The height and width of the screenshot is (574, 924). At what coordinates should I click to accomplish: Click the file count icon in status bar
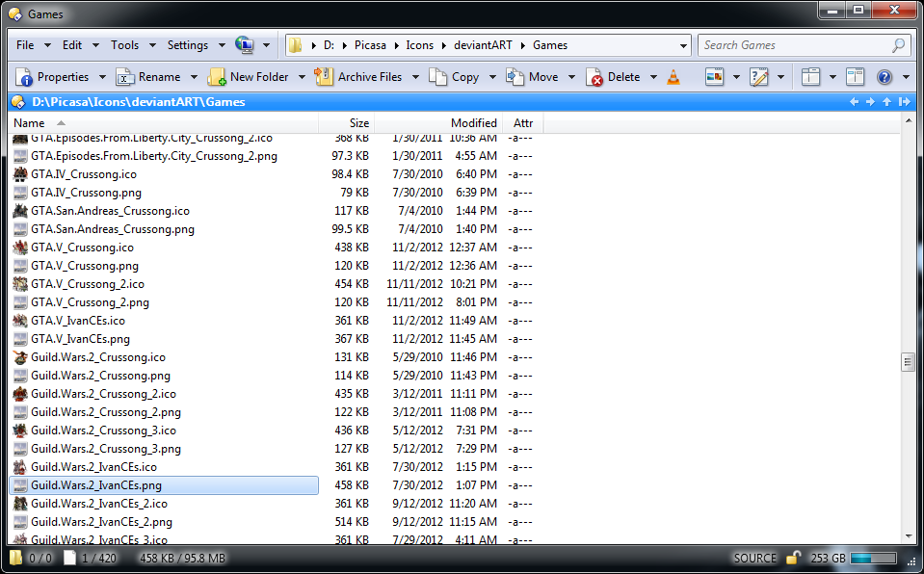(x=69, y=558)
